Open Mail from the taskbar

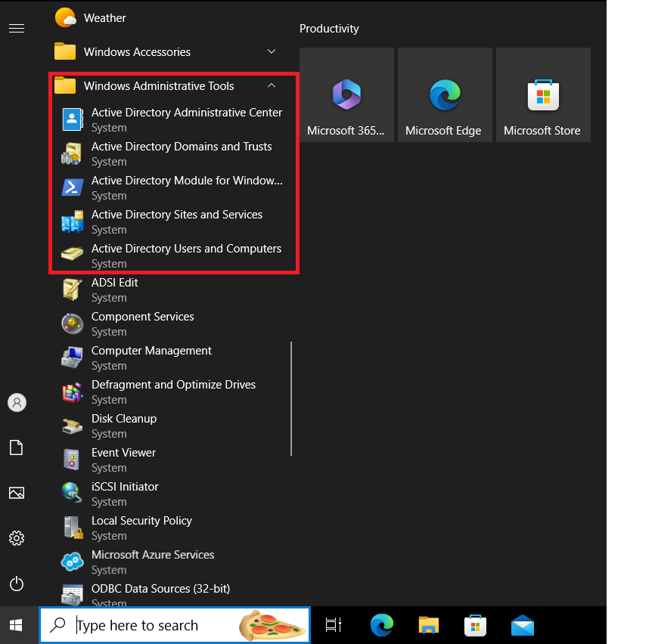523,625
